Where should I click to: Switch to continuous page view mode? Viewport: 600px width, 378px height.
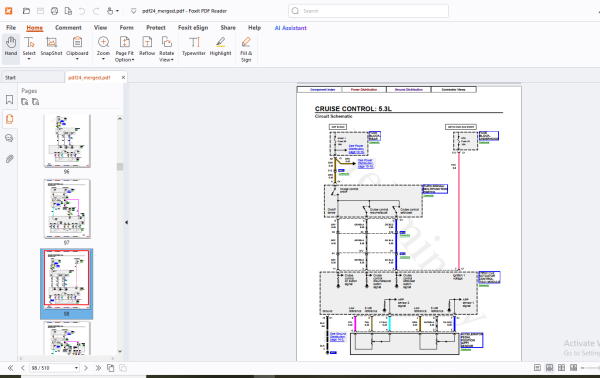549,368
